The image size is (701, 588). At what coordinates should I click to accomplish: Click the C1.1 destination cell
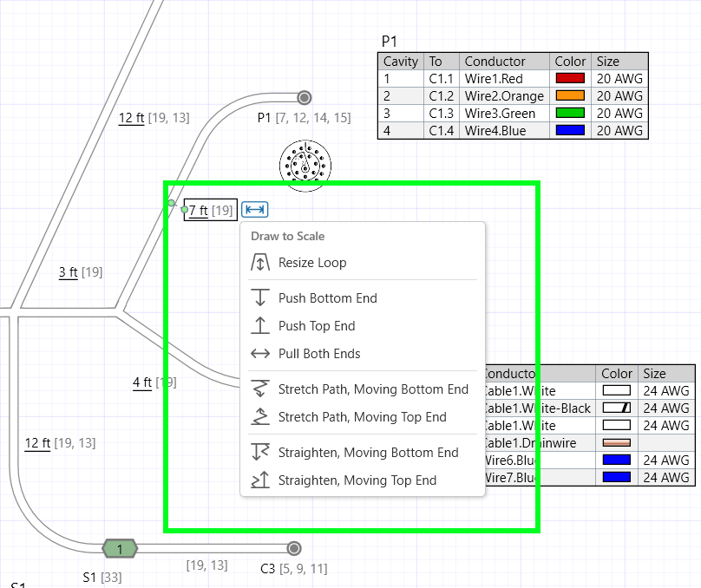pyautogui.click(x=442, y=79)
